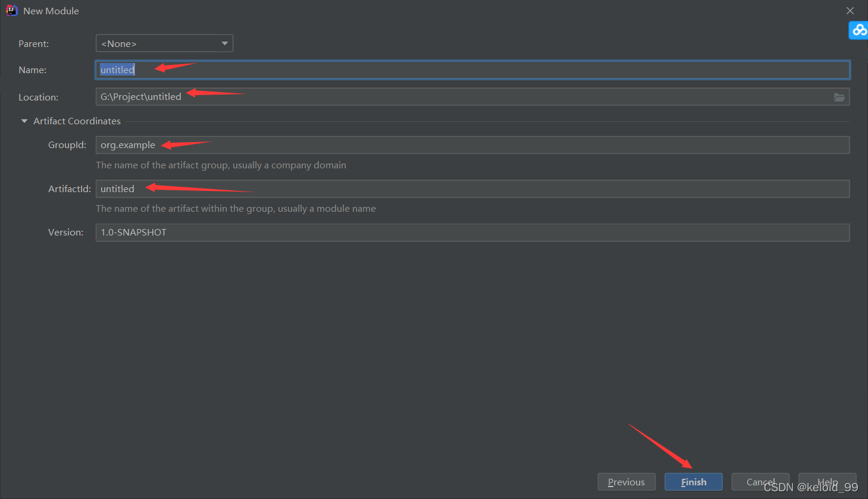
Task: Click the GroupId input field
Action: coord(472,145)
